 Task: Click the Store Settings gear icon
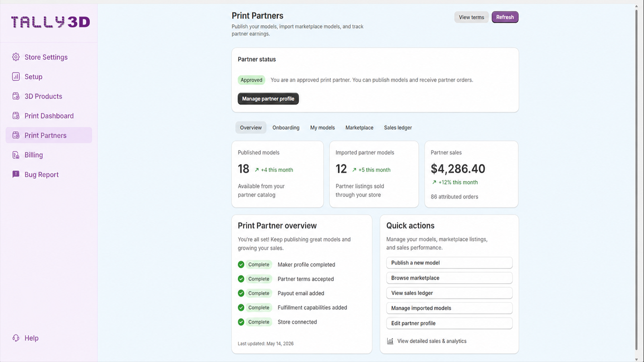16,57
